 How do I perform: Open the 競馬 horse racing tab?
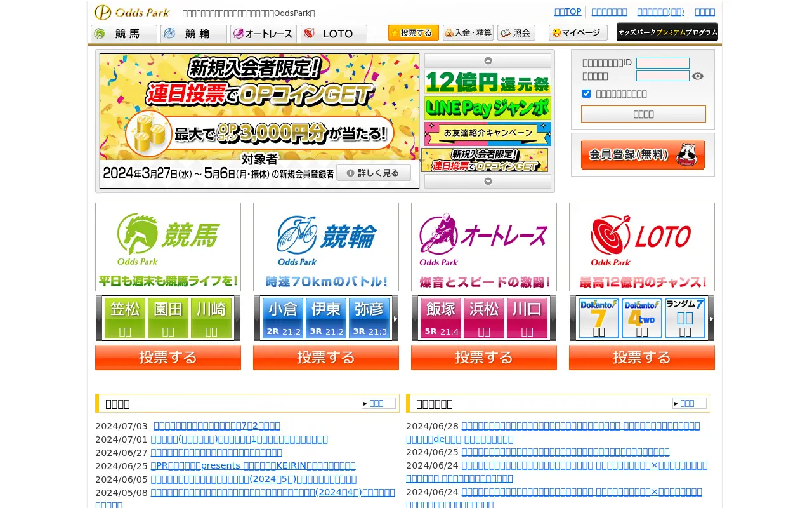pyautogui.click(x=124, y=34)
